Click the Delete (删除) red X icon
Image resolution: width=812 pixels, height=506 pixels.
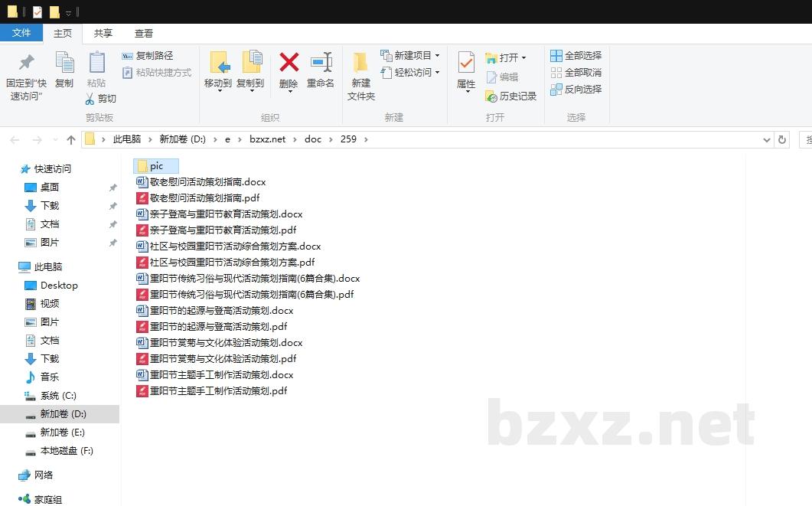pos(289,63)
